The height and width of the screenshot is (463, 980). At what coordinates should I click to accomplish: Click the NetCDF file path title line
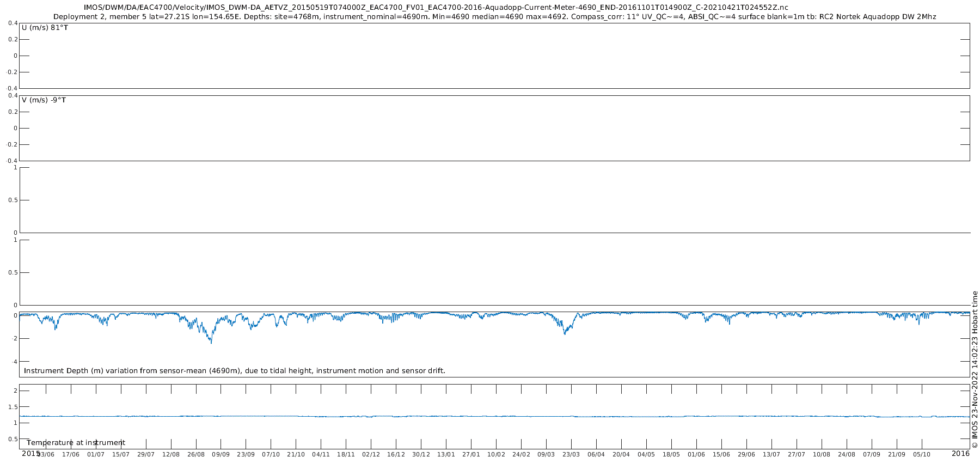click(436, 8)
